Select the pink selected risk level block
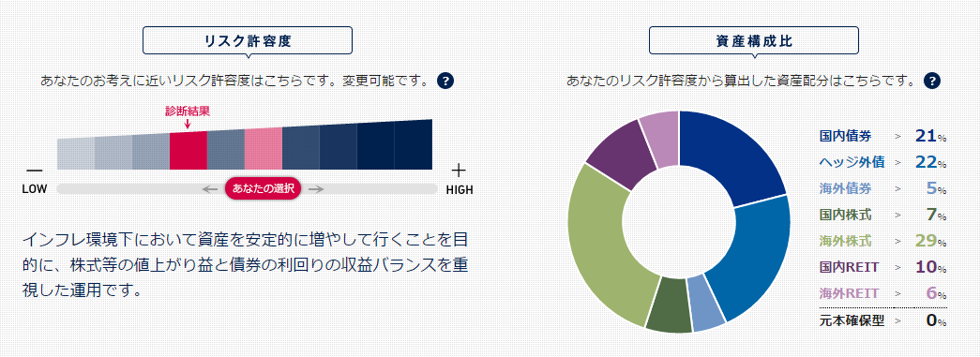The width and height of the screenshot is (980, 357). pyautogui.click(x=264, y=149)
